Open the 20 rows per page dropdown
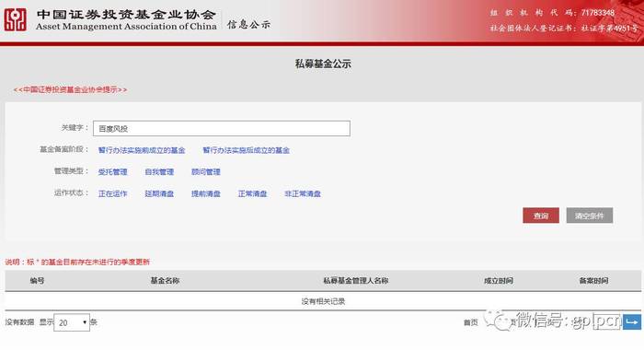Viewport: 644px width, 350px height. pyautogui.click(x=72, y=322)
